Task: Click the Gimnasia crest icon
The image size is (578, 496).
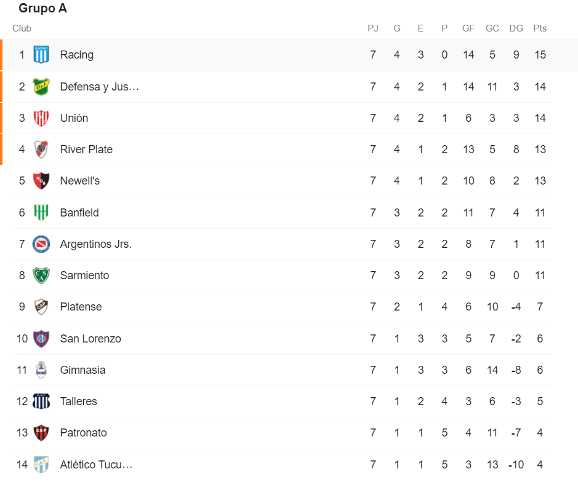Action: tap(41, 370)
